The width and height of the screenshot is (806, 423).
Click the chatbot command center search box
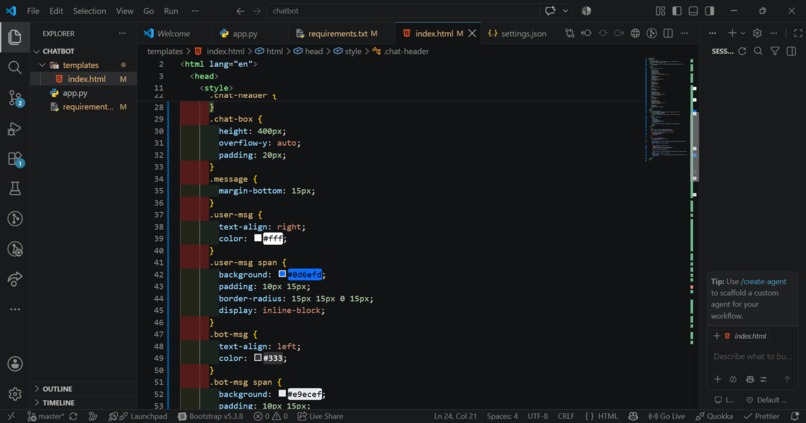(403, 11)
